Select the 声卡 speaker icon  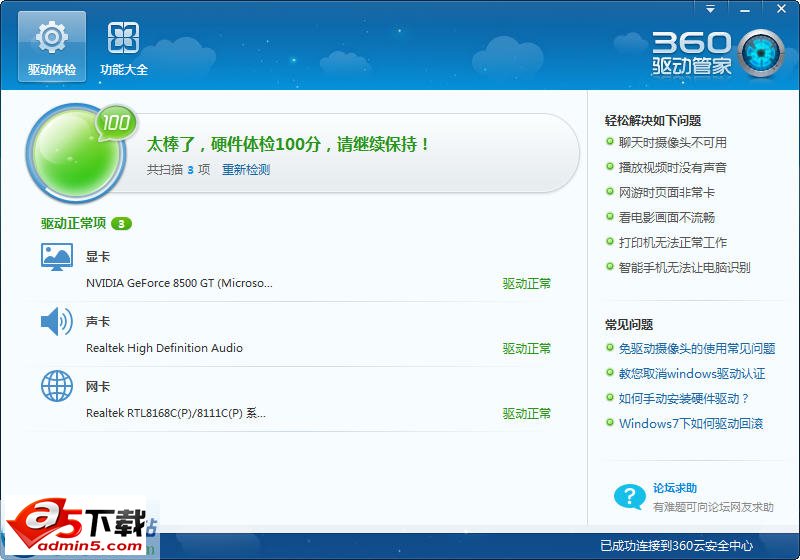(57, 321)
